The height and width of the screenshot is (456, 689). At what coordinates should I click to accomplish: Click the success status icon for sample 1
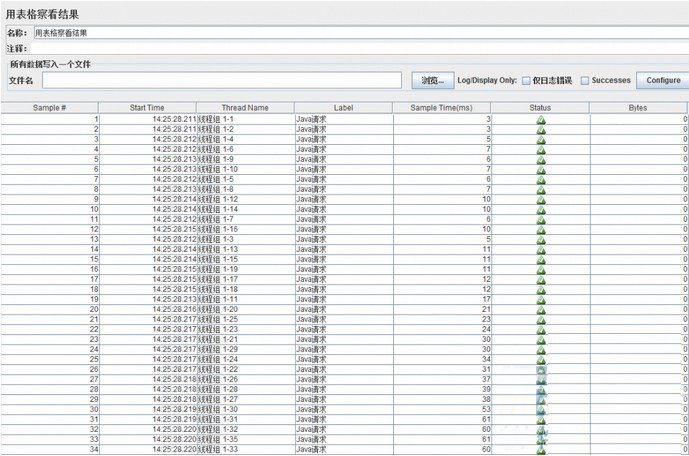(x=541, y=119)
